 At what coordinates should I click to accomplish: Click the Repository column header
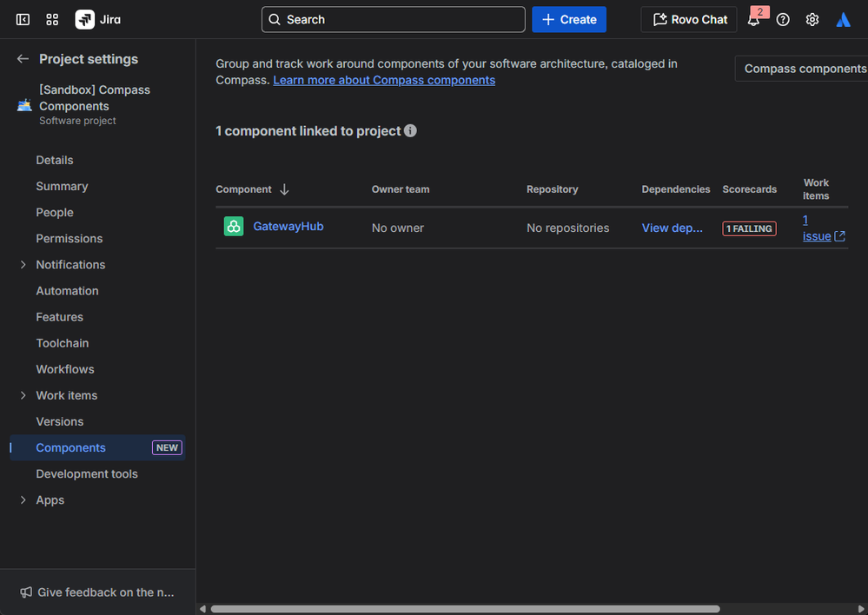pyautogui.click(x=552, y=189)
